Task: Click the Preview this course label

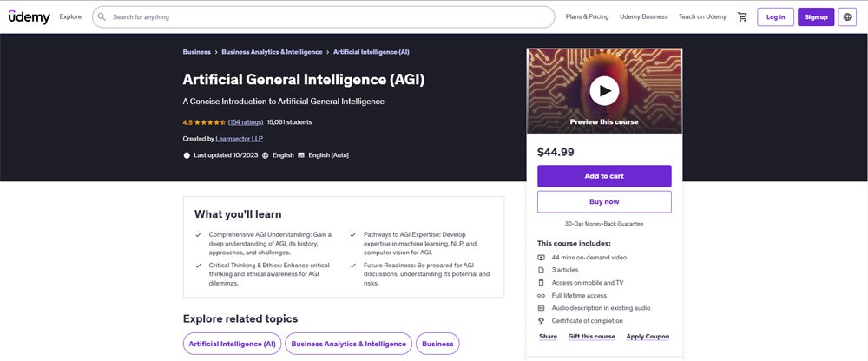Action: [604, 121]
